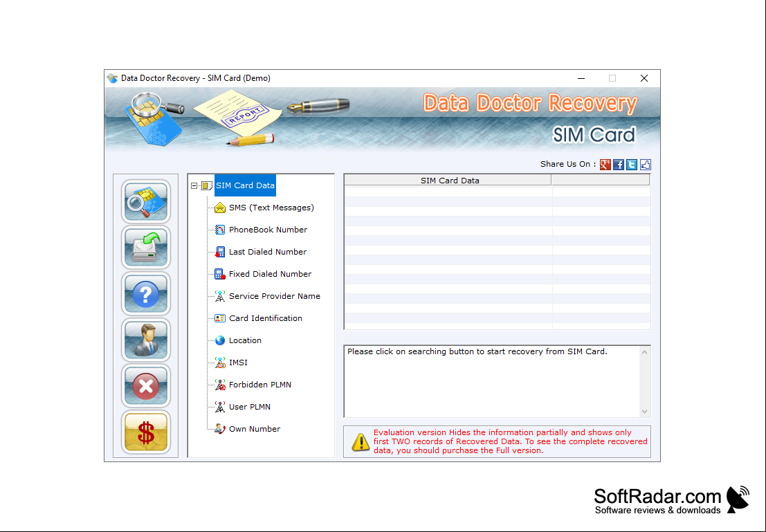Select Last Dialed Number tree item
Screen dimensions: 766x532
coord(268,252)
